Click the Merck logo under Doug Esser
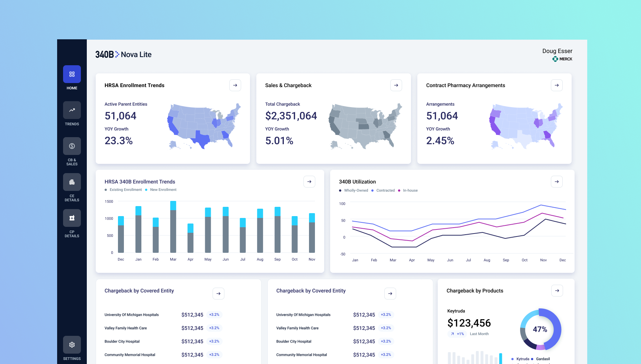641x364 pixels. pyautogui.click(x=562, y=59)
